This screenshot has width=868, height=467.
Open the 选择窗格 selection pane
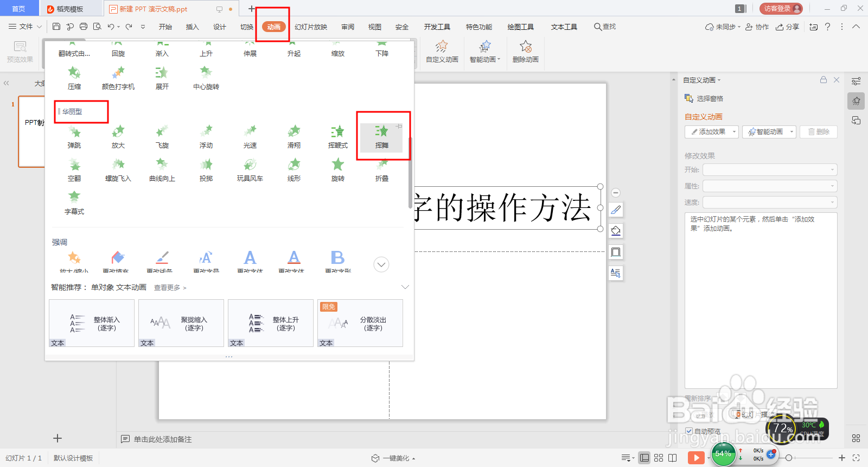(x=704, y=98)
